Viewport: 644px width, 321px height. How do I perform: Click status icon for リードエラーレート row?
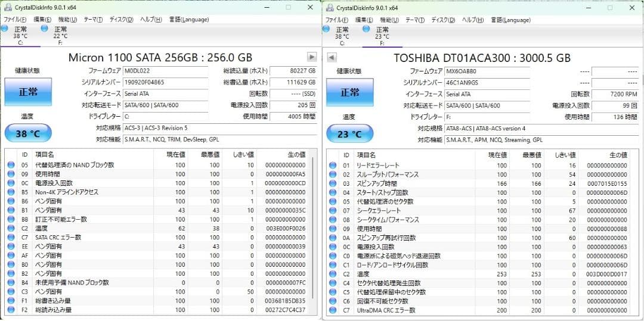point(333,165)
